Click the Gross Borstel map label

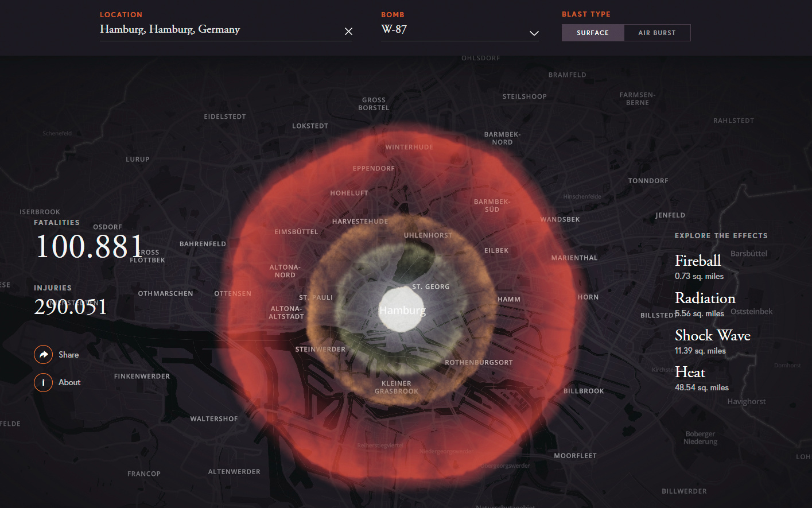[374, 104]
